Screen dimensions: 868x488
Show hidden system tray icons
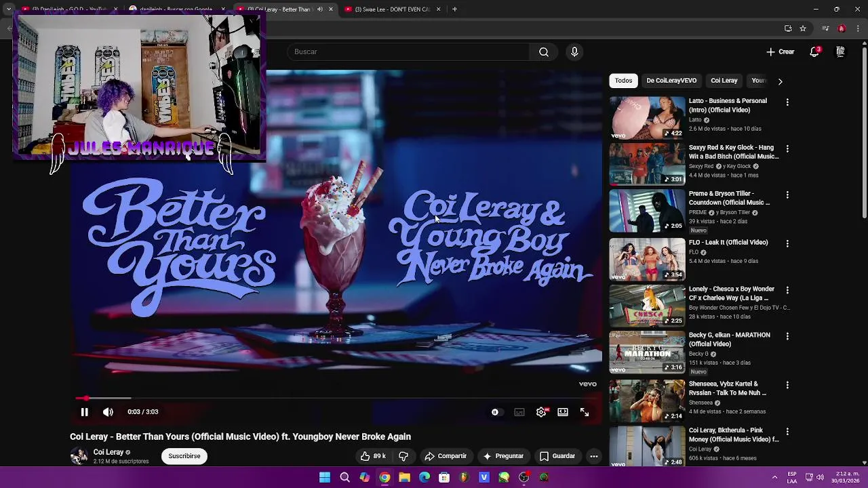[x=774, y=478]
